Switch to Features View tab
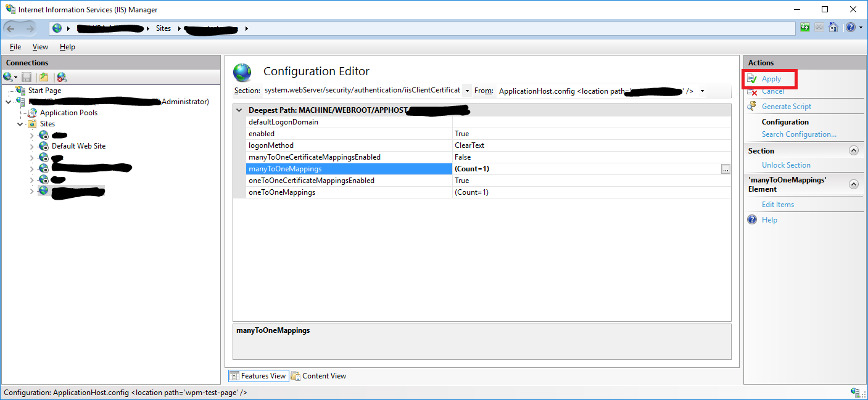The width and height of the screenshot is (868, 400). tap(258, 376)
